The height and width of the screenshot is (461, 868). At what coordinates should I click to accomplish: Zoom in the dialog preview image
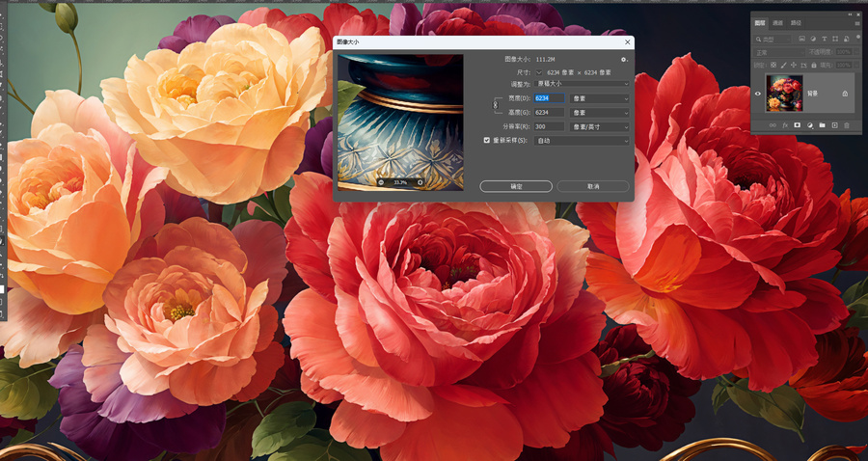[x=420, y=182]
